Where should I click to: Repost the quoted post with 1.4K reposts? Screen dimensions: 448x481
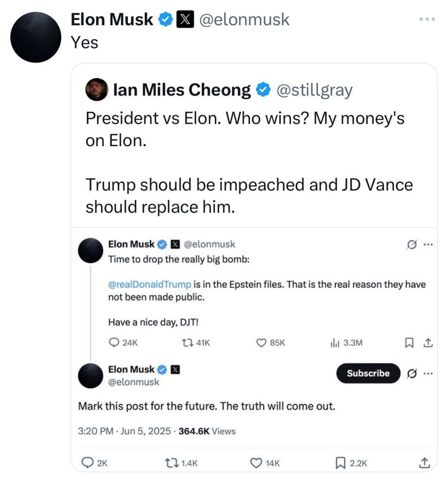[174, 463]
